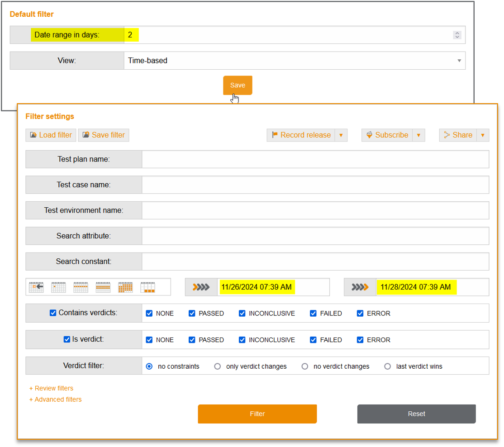Click the start date arrow icon
Screen dimensions: 504x447
click(x=201, y=287)
